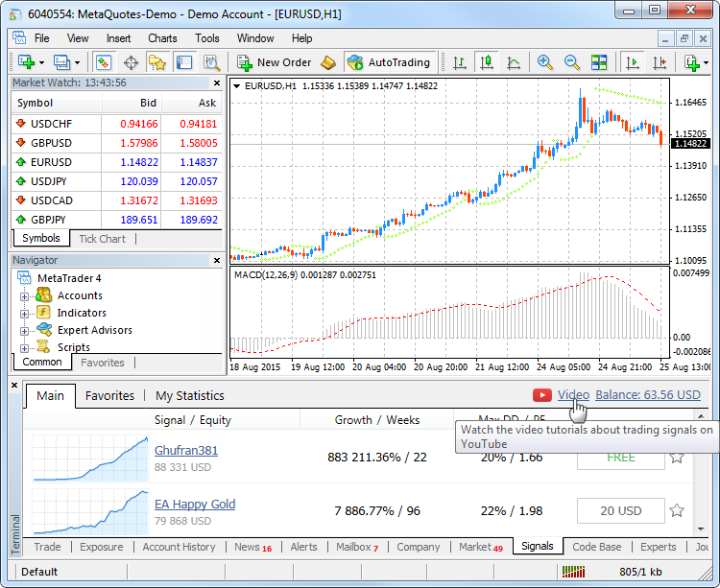The image size is (720, 588).
Task: Switch to the Code Base tab
Action: pyautogui.click(x=596, y=547)
